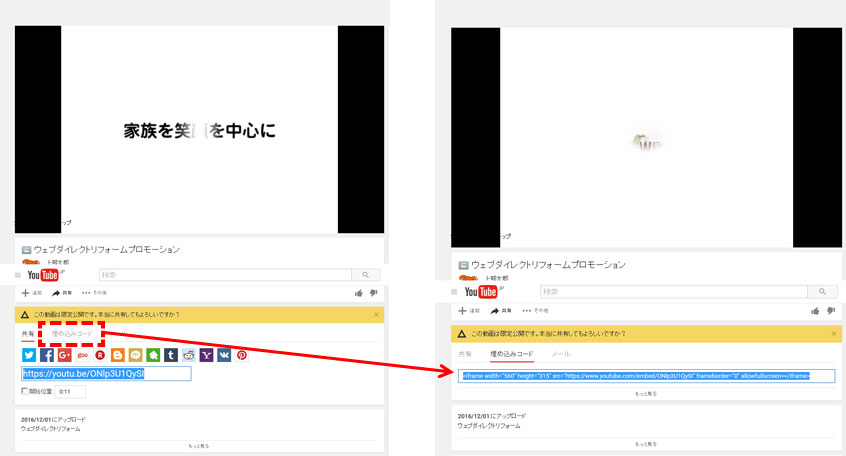
Task: Open hamburger guide menu in right panel
Action: point(454,292)
